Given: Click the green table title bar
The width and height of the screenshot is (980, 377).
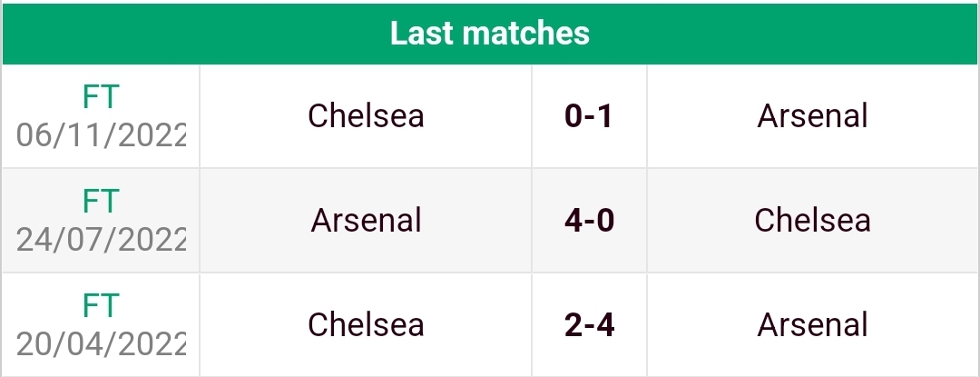Looking at the screenshot, I should [489, 34].
